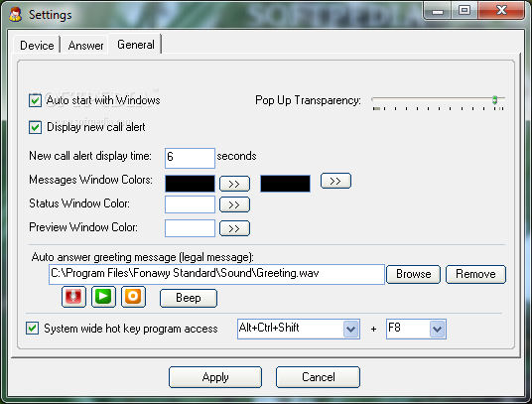Open Status Window Color picker >> button

(234, 204)
